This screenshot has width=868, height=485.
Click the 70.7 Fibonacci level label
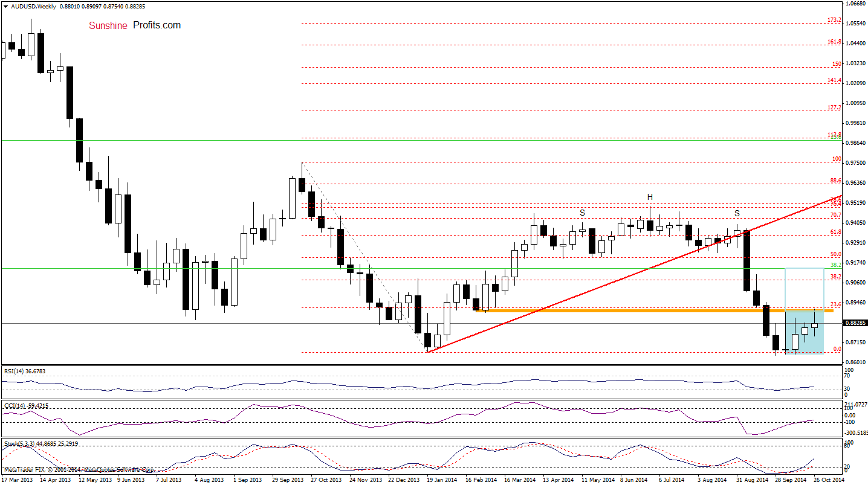(x=836, y=215)
